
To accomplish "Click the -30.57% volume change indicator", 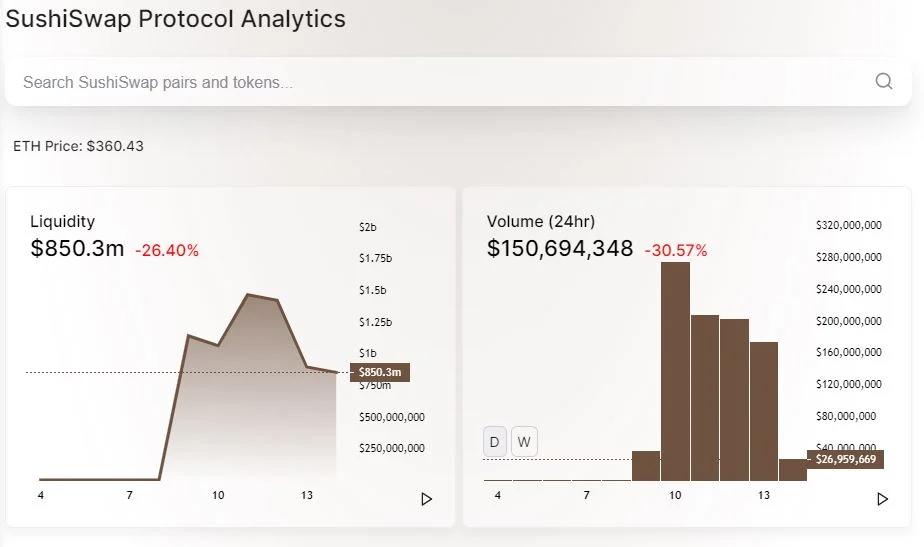I will tap(675, 250).
